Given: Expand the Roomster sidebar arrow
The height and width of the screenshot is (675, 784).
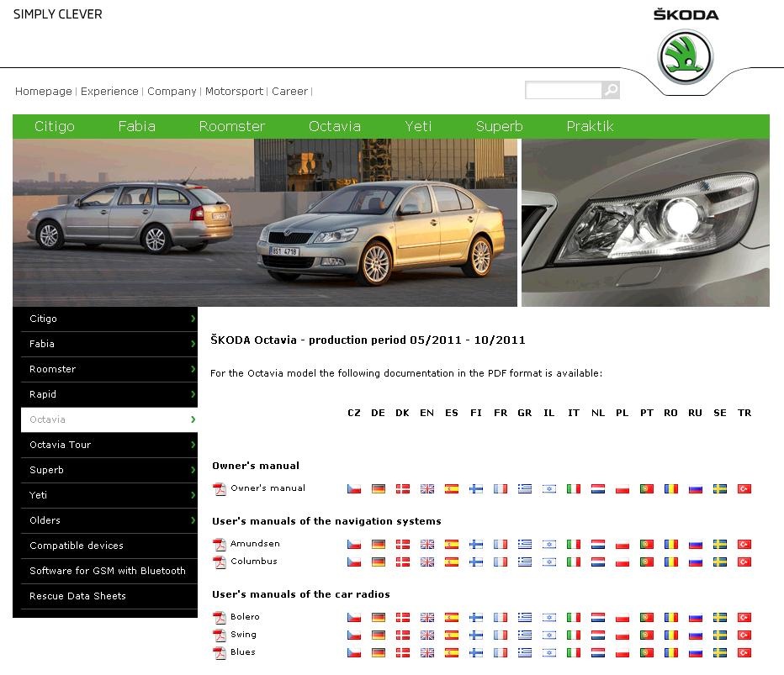Looking at the screenshot, I should pos(193,369).
